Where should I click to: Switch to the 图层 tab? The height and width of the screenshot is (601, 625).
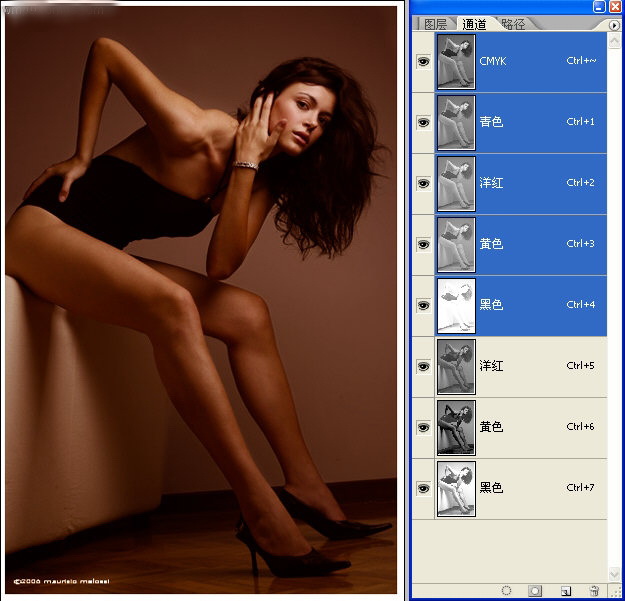[x=435, y=23]
